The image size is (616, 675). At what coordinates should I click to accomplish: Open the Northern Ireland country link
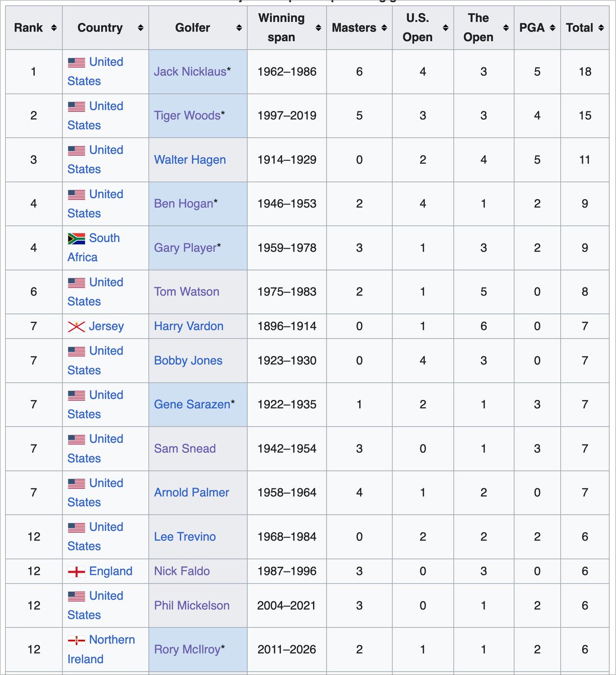[x=101, y=649]
